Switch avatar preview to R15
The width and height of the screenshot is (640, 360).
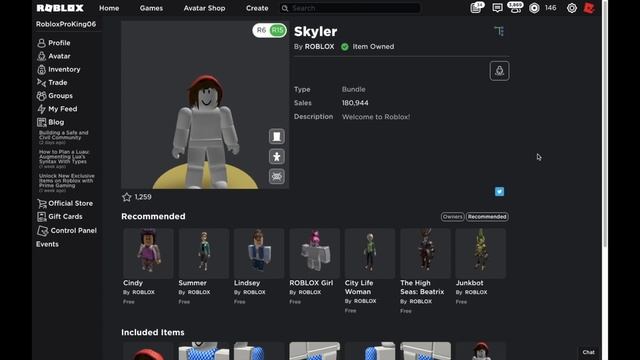click(277, 30)
